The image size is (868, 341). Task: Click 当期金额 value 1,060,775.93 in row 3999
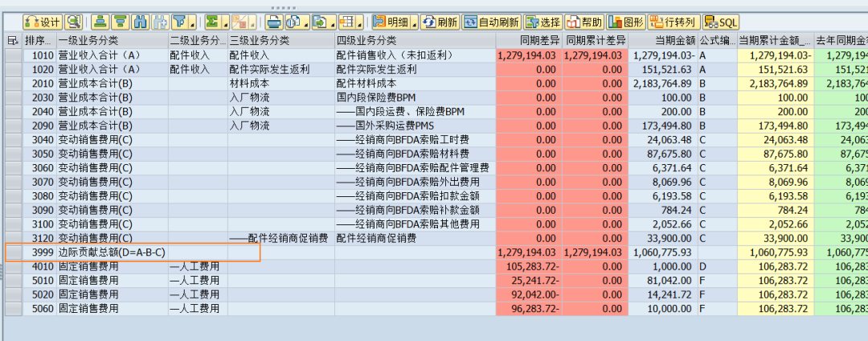pos(662,253)
